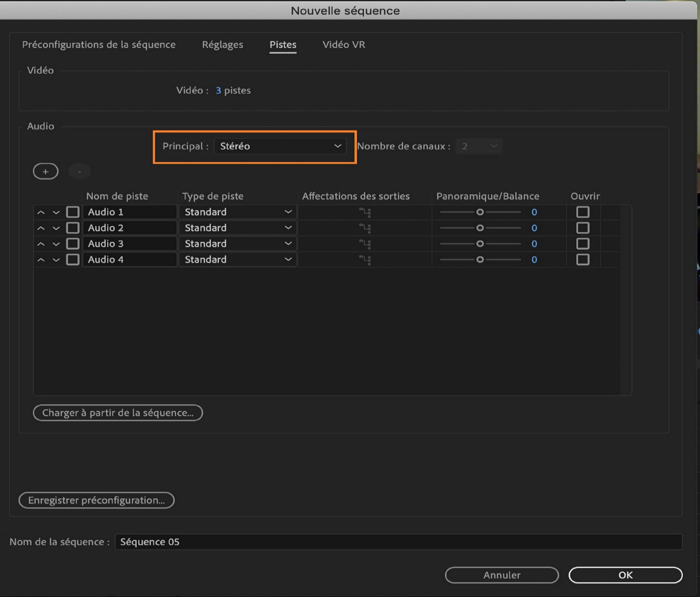The height and width of the screenshot is (597, 700).
Task: Move Audio 1 track down with arrow
Action: pos(56,212)
